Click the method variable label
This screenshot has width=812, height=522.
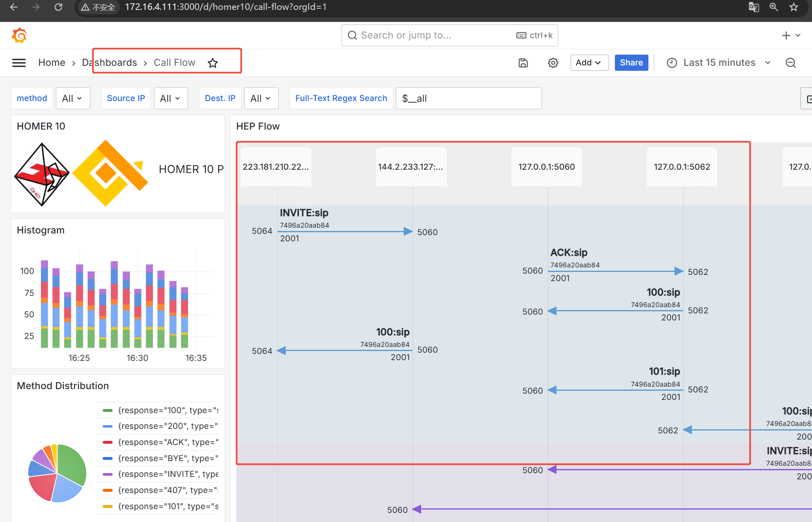[x=32, y=99]
